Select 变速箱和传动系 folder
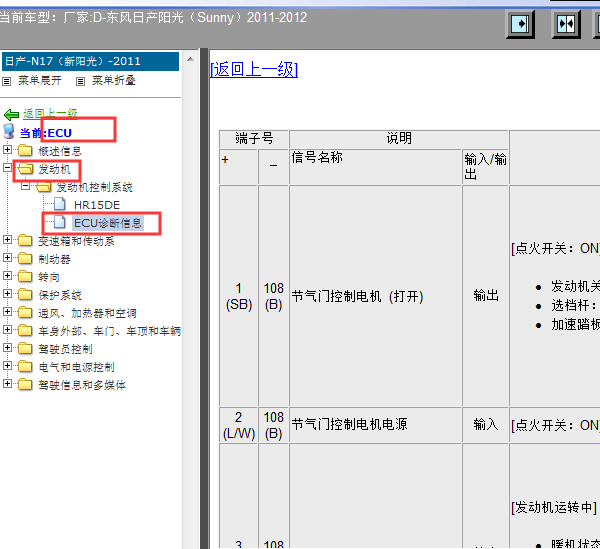 [x=76, y=241]
